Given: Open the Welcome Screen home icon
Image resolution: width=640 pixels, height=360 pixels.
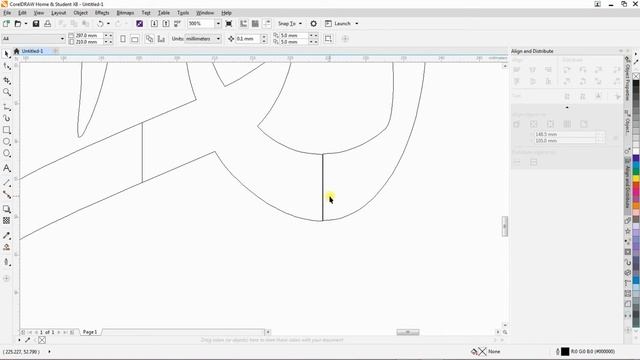Looking at the screenshot, I should pyautogui.click(x=16, y=51).
